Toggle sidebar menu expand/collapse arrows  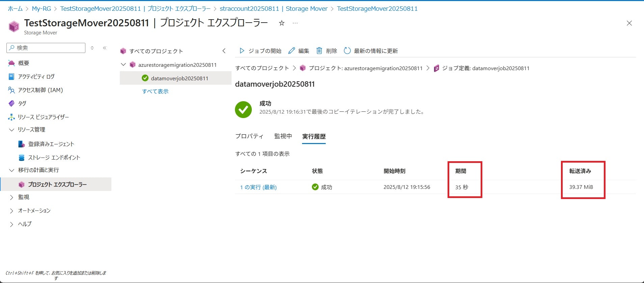coord(92,48)
